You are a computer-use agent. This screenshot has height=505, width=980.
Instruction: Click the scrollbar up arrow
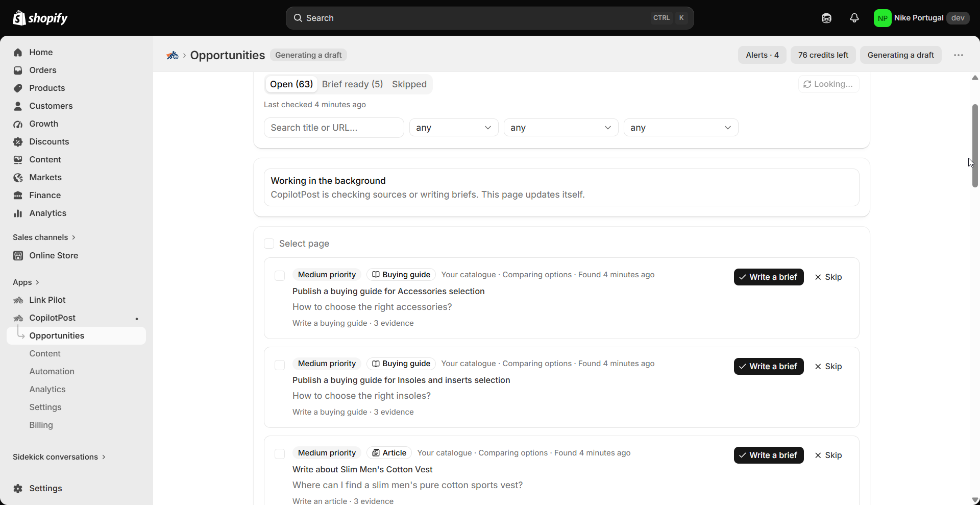click(975, 78)
